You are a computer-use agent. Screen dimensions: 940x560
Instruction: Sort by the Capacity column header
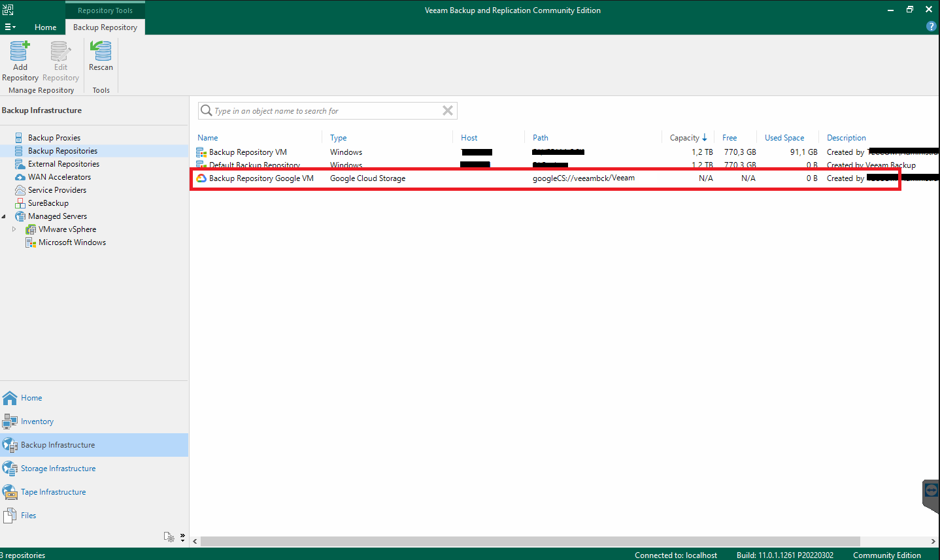pyautogui.click(x=688, y=138)
